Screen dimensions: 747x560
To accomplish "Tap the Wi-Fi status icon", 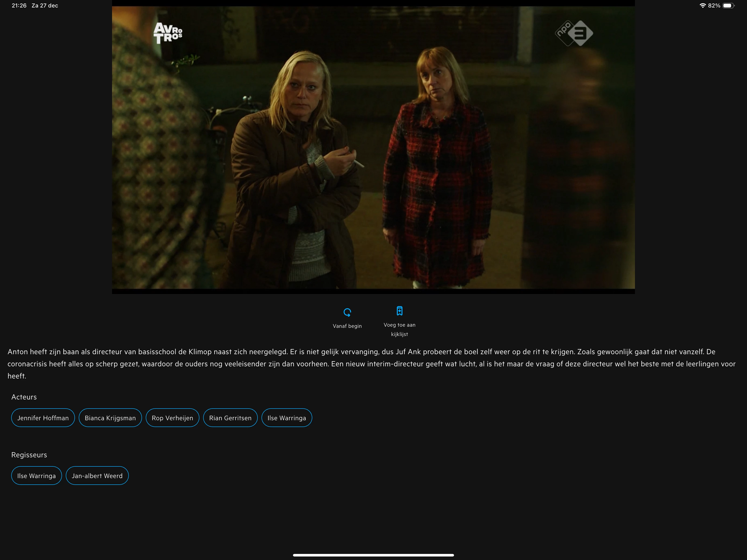I will coord(702,5).
